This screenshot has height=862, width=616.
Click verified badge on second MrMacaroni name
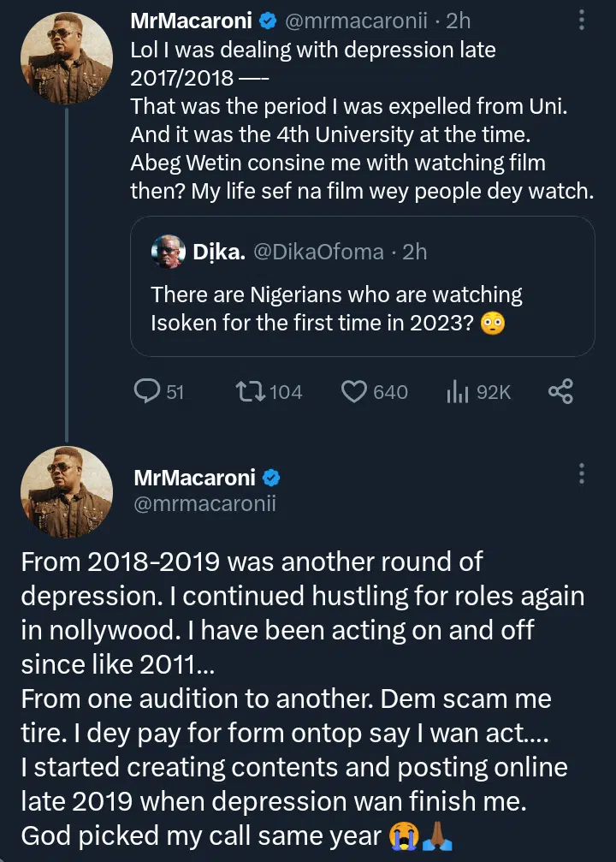click(x=270, y=478)
